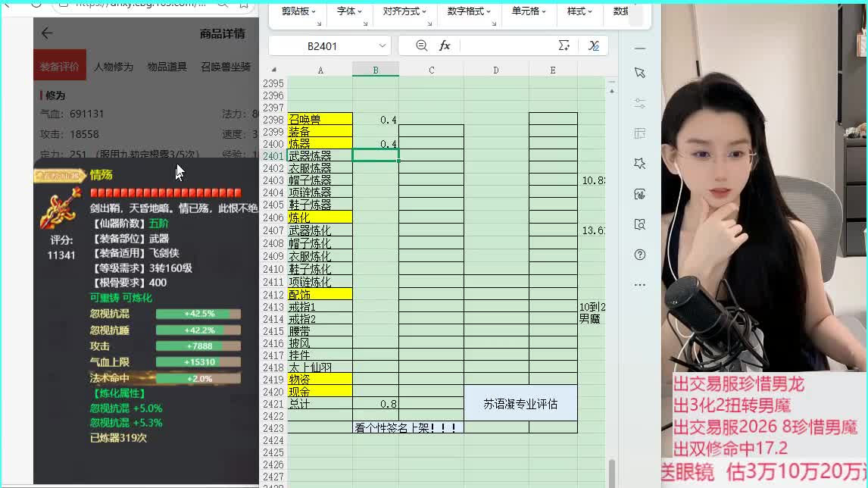Expand the 数字格式 ribbon group
Viewport: 868px width, 488px height.
point(469,11)
